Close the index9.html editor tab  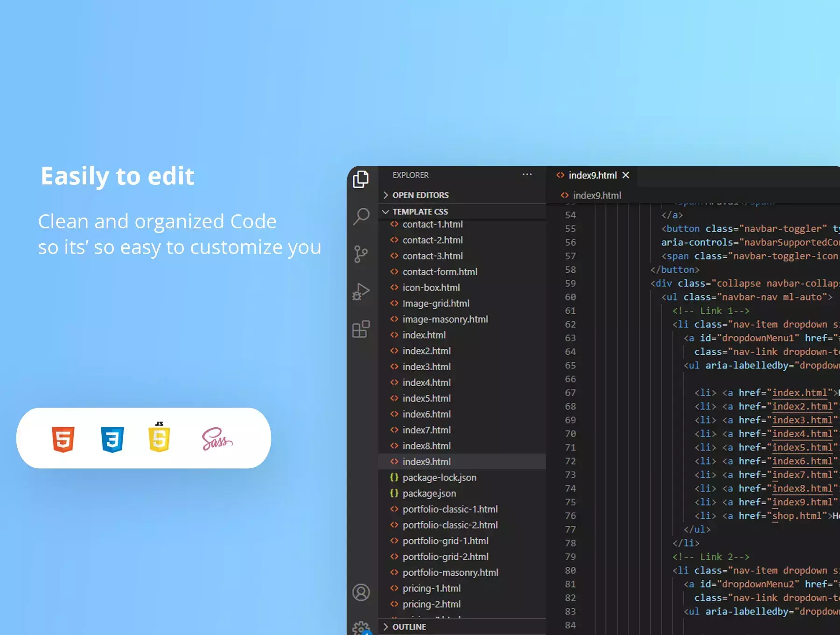coord(626,175)
